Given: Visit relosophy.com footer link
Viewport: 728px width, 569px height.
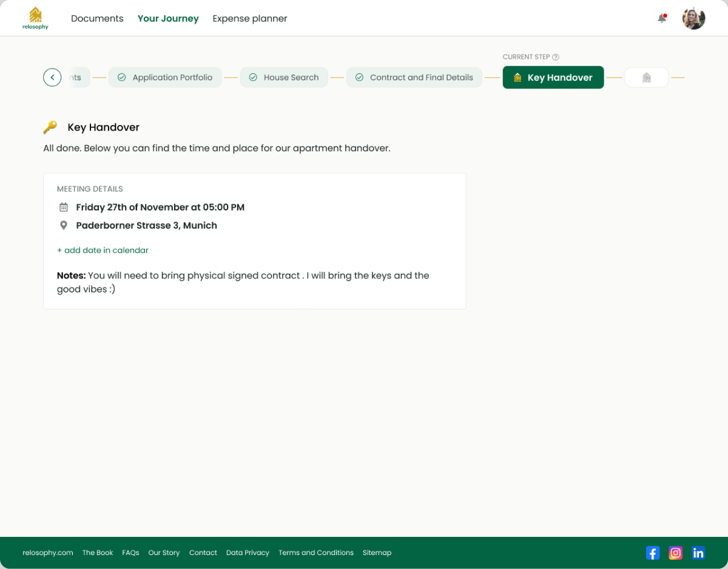Looking at the screenshot, I should coord(48,553).
